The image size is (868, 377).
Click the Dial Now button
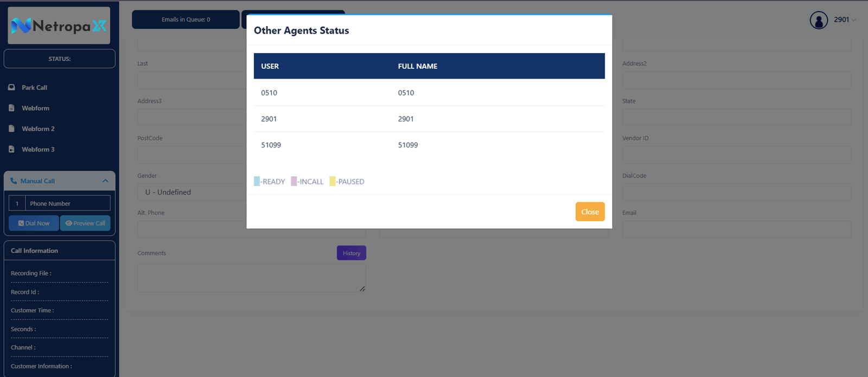pos(34,223)
